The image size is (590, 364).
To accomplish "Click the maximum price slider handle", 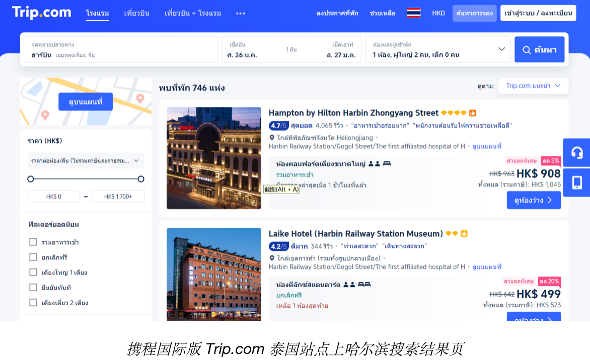I will 141,179.
